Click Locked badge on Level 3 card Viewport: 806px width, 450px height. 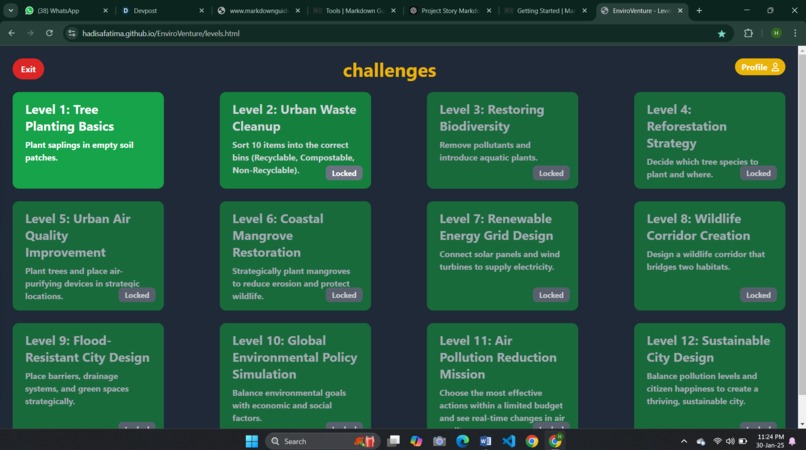click(x=551, y=173)
